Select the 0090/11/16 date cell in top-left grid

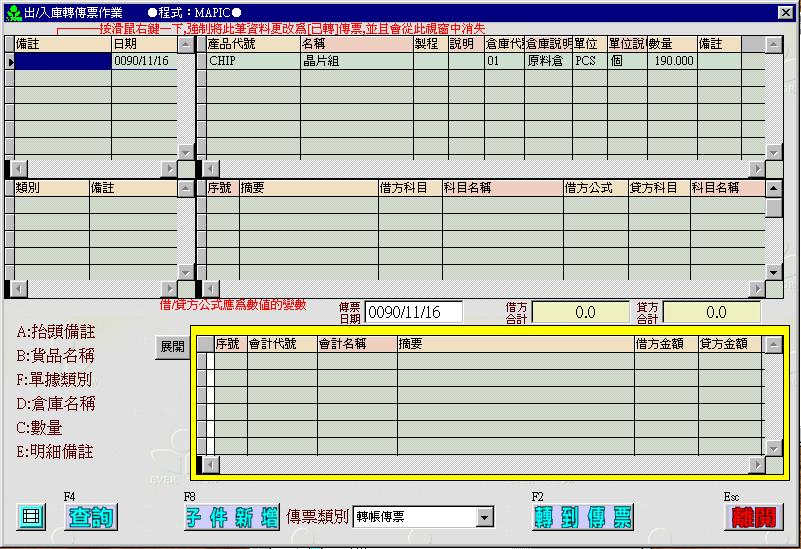click(144, 61)
